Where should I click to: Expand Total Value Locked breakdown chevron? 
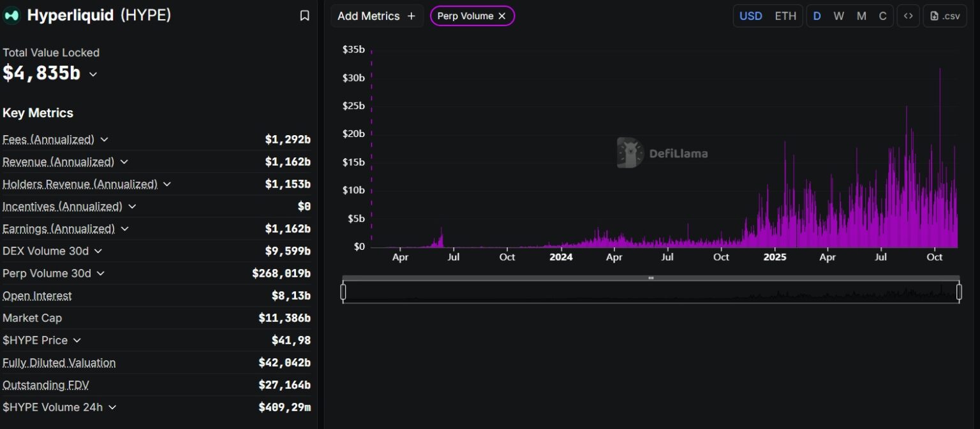93,74
